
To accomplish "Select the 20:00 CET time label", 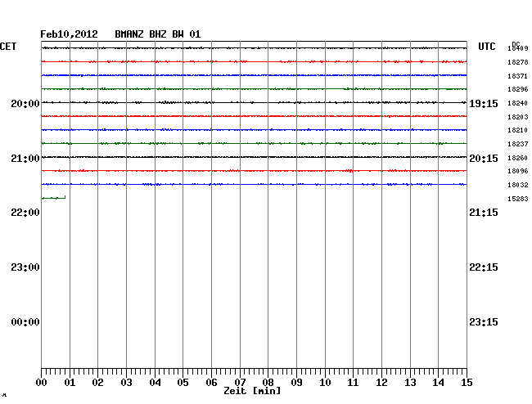I will click(x=25, y=103).
